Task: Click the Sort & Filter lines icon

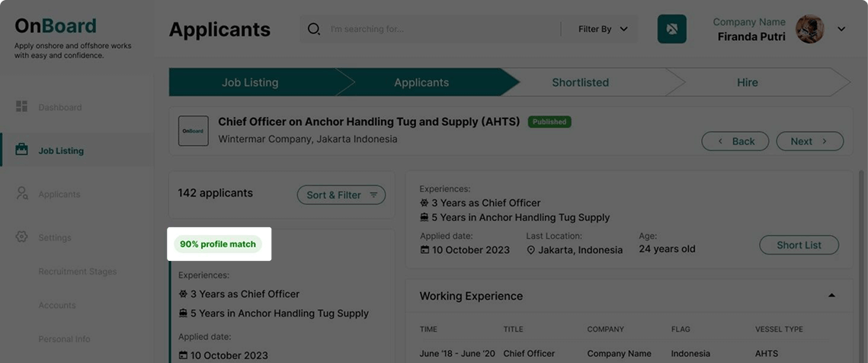Action: tap(373, 195)
